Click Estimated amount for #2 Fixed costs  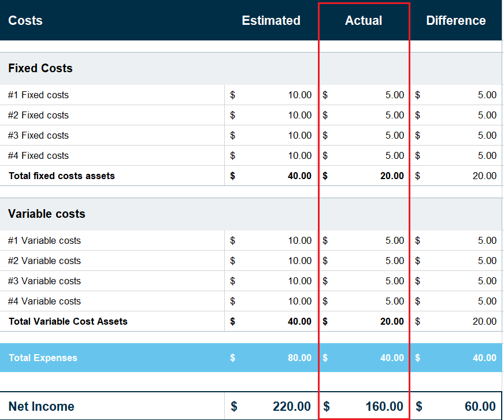tap(299, 115)
